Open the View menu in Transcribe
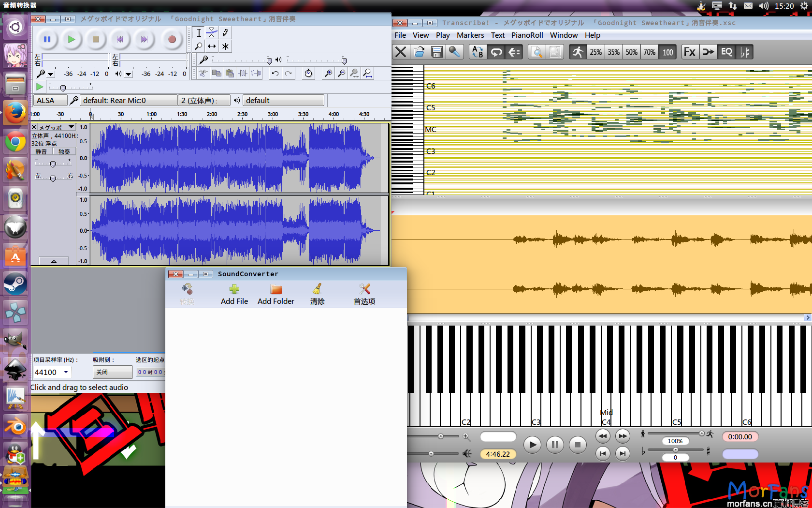The width and height of the screenshot is (812, 508). pos(420,35)
